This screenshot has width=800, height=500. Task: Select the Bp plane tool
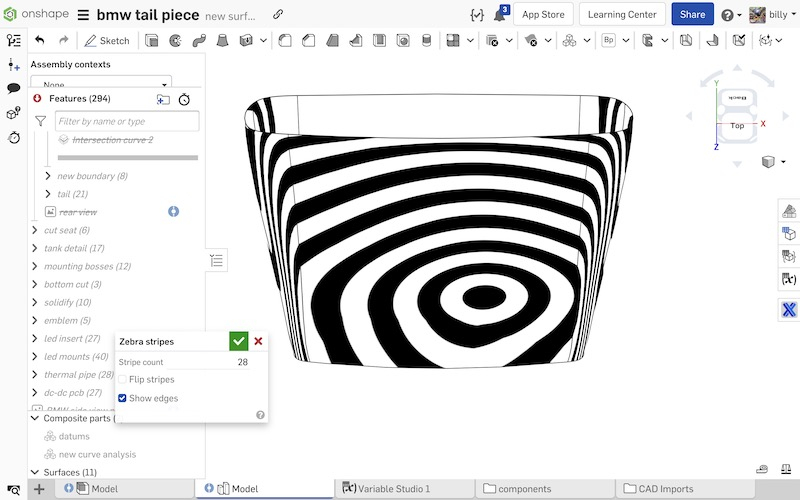[x=609, y=40]
